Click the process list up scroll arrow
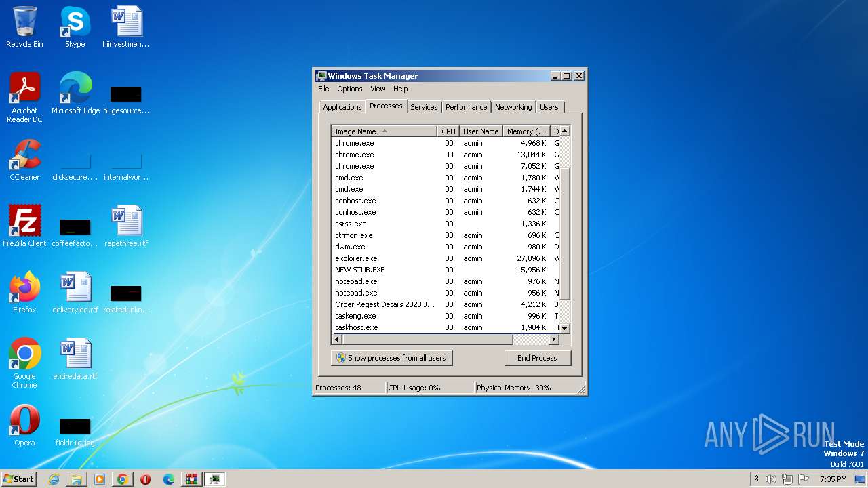Viewport: 868px width, 488px height. point(565,131)
